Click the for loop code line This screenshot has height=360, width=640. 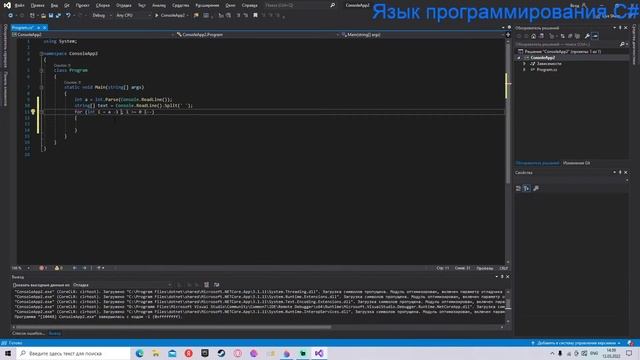(x=114, y=112)
